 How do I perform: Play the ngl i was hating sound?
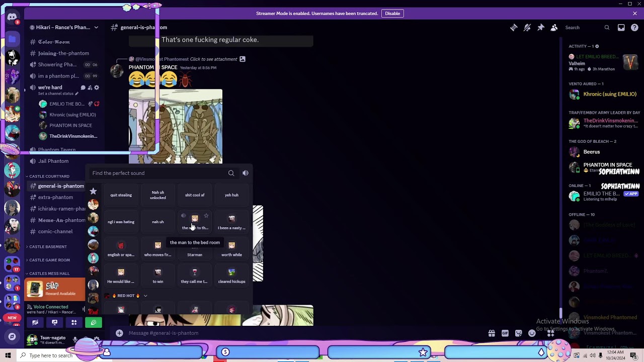coord(121,222)
